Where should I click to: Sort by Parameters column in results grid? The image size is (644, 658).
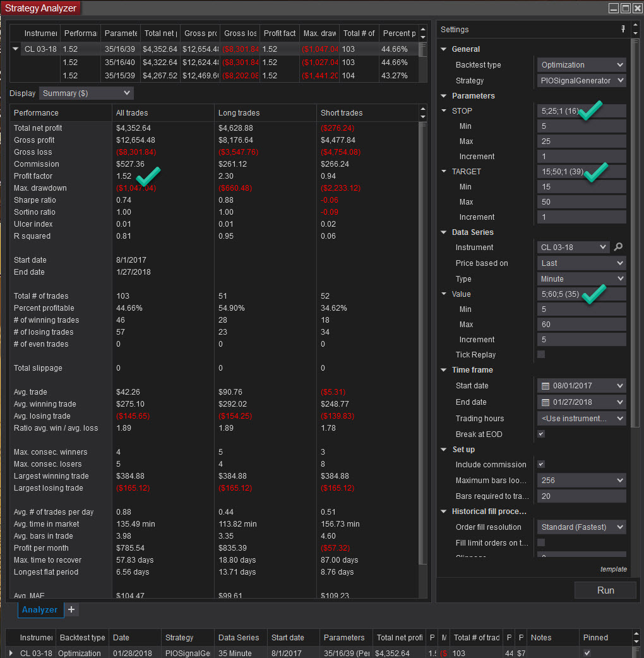click(x=121, y=33)
